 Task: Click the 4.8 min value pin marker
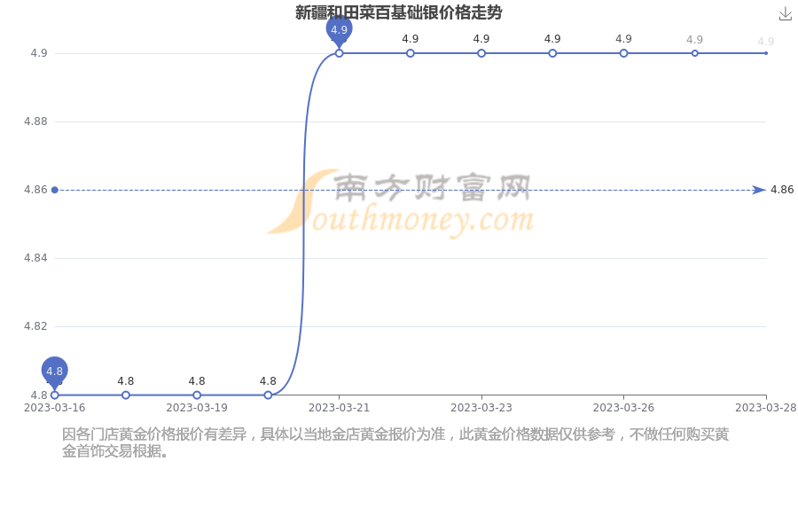[x=54, y=373]
